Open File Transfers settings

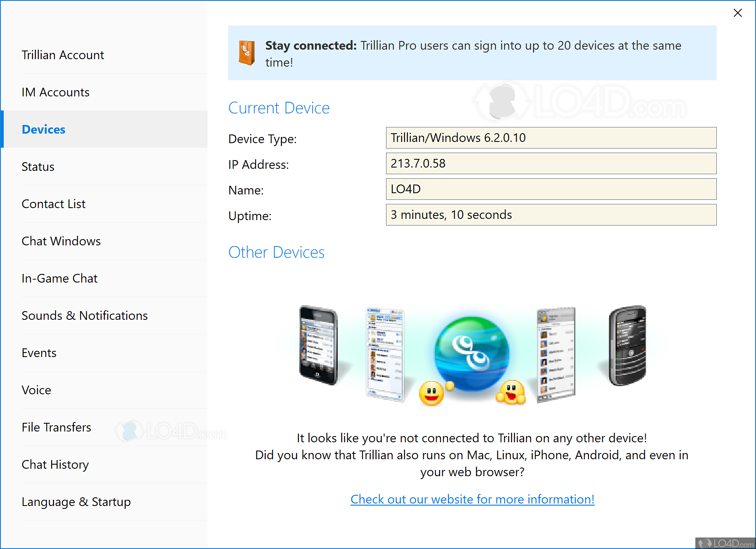coord(104,427)
